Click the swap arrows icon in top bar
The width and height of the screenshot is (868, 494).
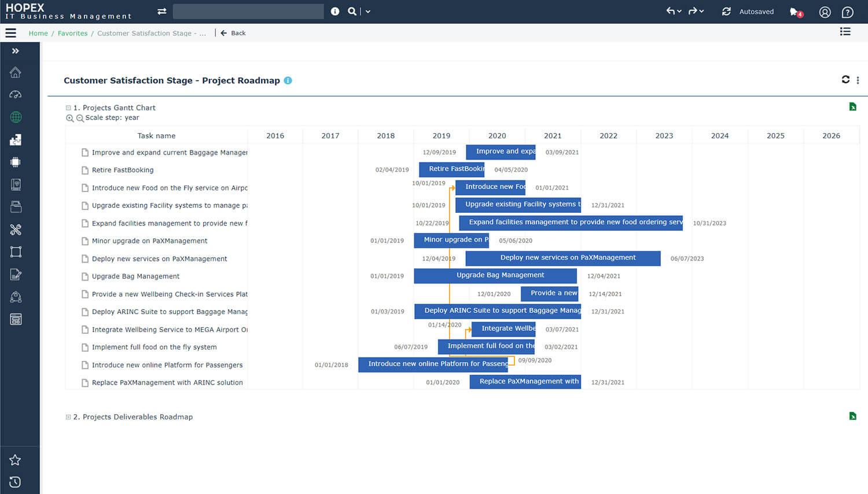pos(161,12)
